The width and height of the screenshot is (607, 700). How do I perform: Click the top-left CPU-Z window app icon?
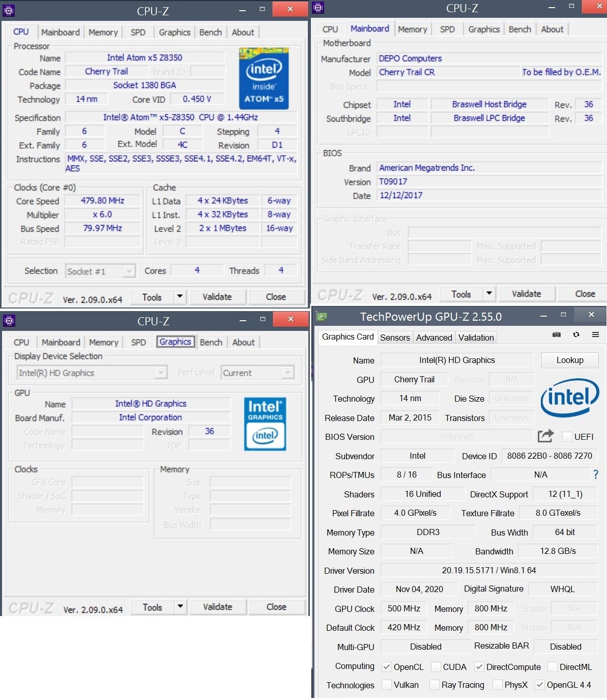pyautogui.click(x=9, y=10)
